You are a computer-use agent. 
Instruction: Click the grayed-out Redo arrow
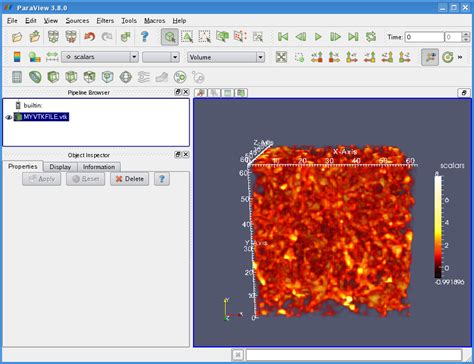(107, 37)
